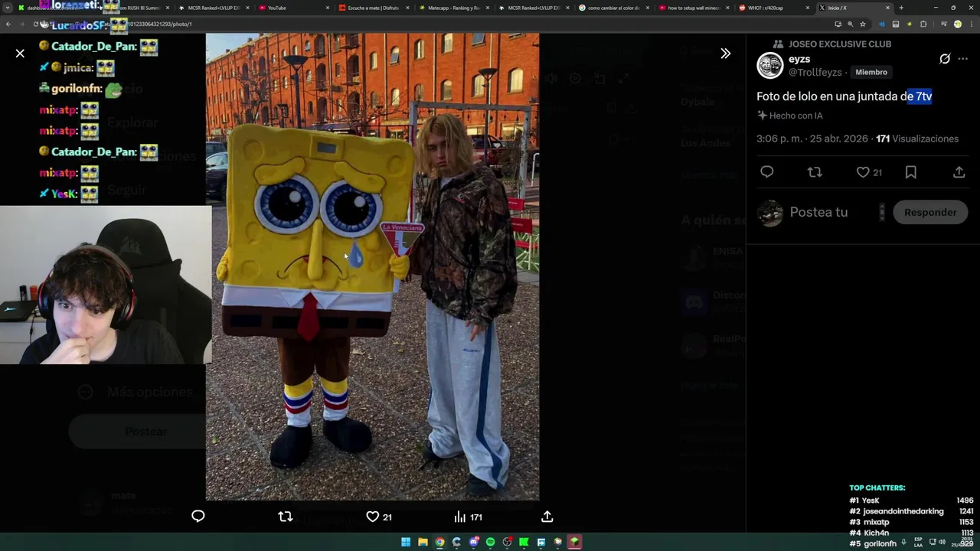980x551 pixels.
Task: Share icon below the photo
Action: coord(547,517)
